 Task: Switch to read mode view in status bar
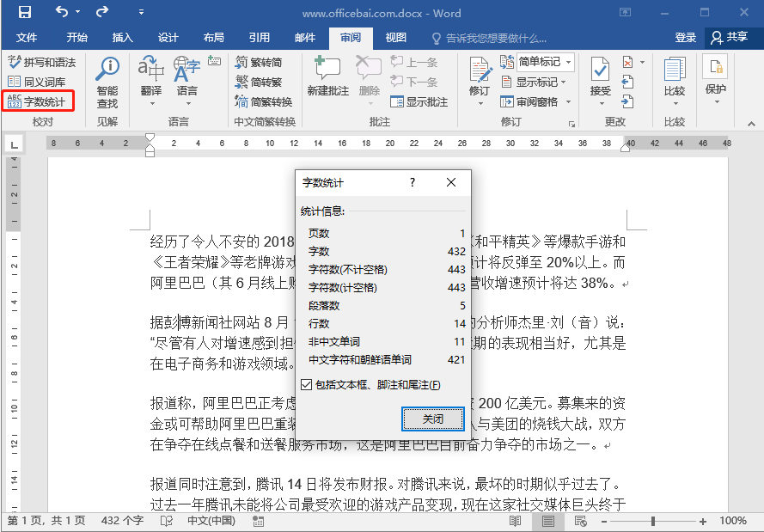pos(515,522)
